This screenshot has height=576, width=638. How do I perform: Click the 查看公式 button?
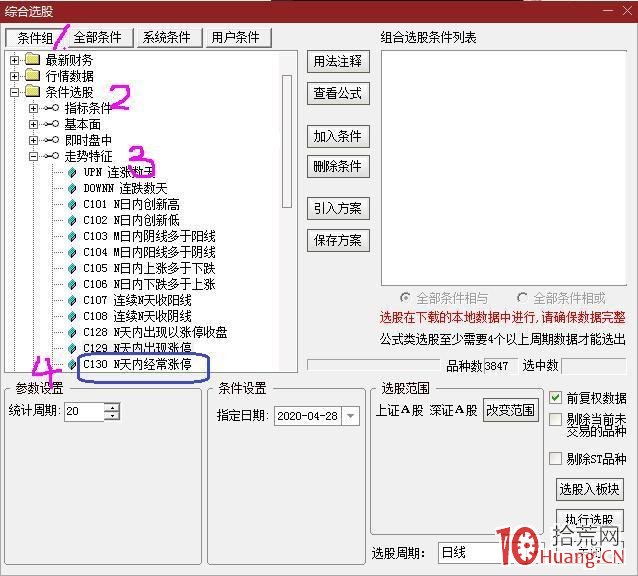tap(338, 94)
